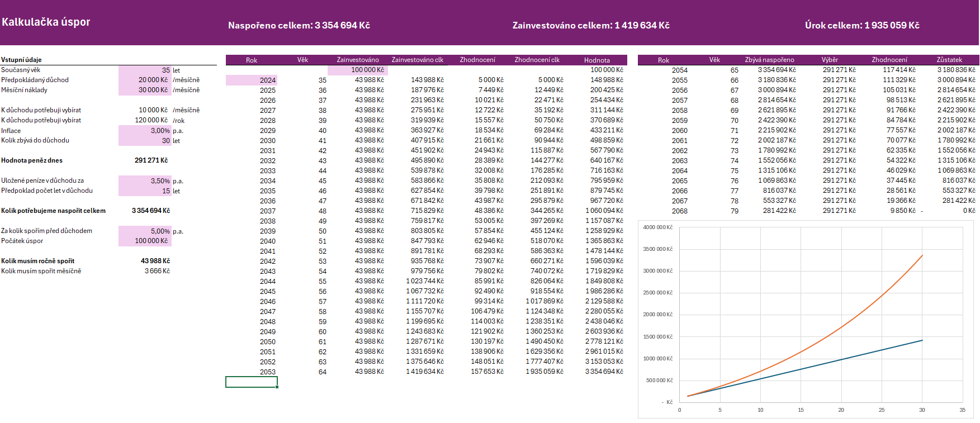This screenshot has height=423, width=980.
Task: Click the Věk header in the savings table
Action: point(302,60)
